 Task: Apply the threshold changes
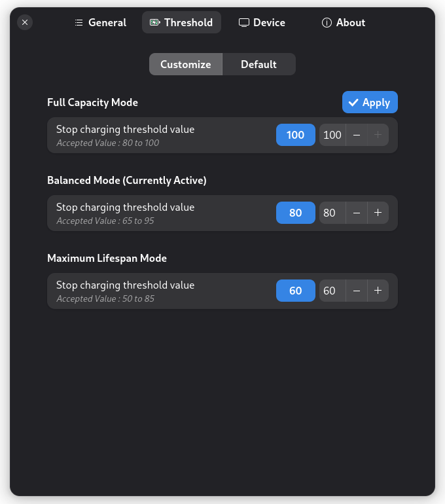click(370, 102)
